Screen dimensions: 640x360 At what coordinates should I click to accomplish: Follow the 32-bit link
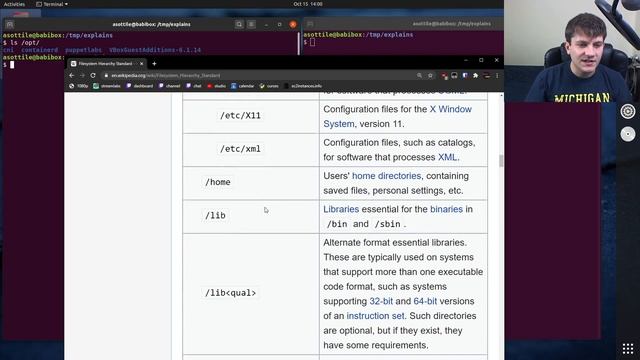381,301
